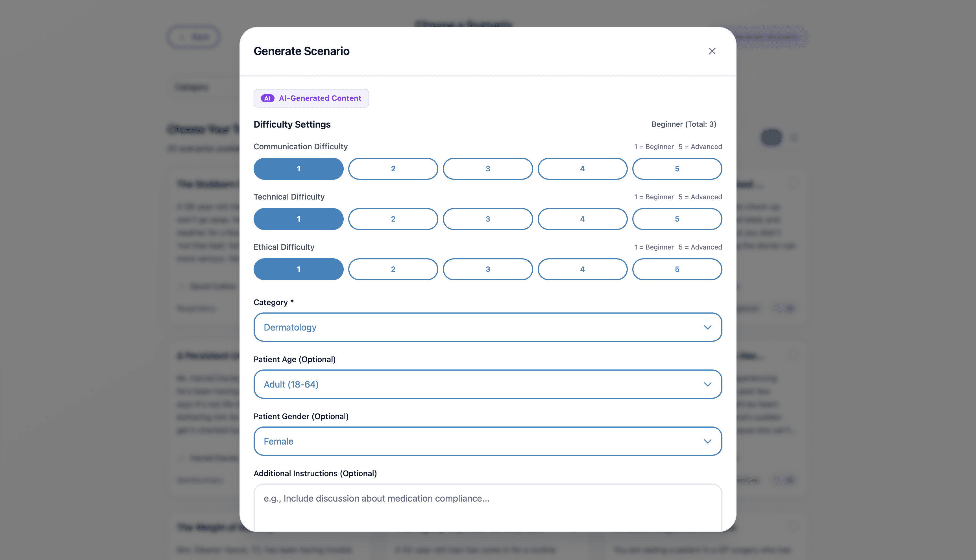Choose Technical Difficulty level 4
This screenshot has width=976, height=560.
582,219
